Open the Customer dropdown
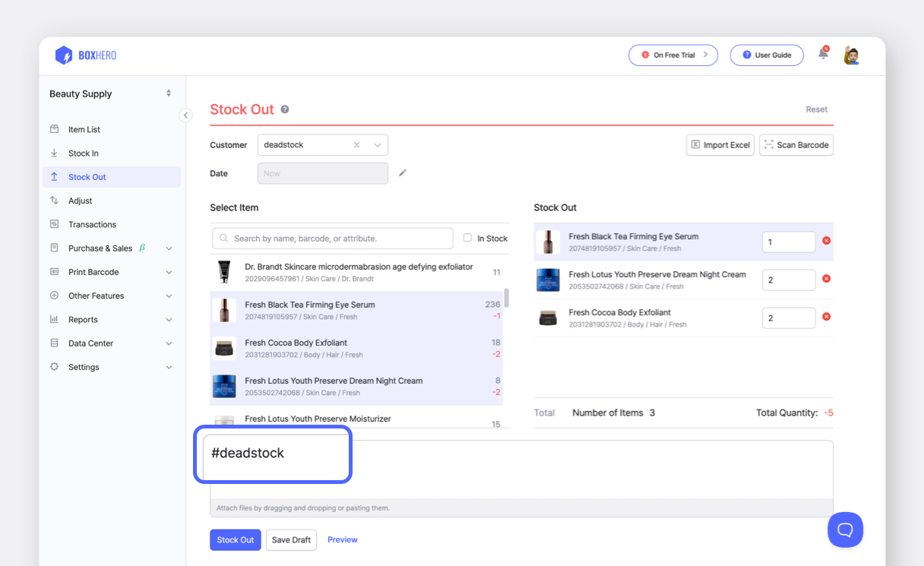 coord(377,144)
